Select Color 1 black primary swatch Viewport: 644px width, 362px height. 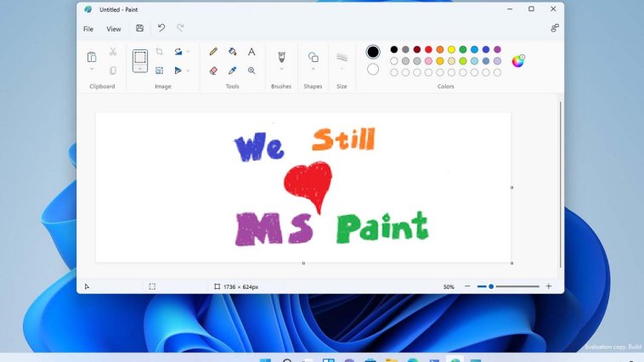pos(373,52)
